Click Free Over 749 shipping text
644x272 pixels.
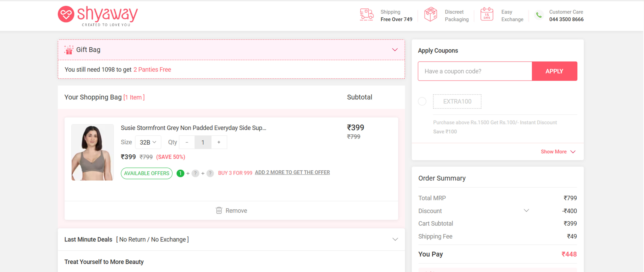click(396, 19)
